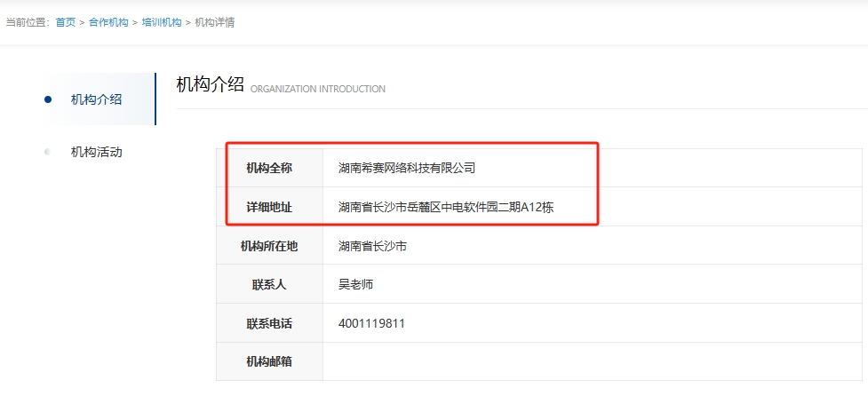This screenshot has width=868, height=396.
Task: Click the contact name 吴老师
Action: [x=355, y=285]
